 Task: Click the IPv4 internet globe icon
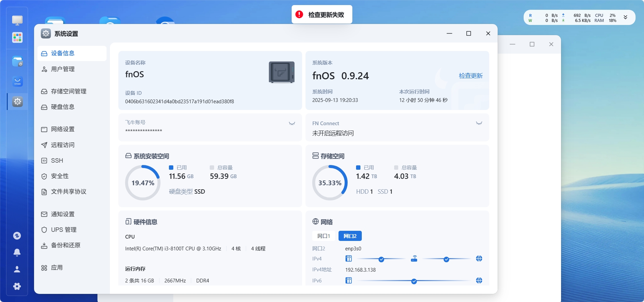tap(479, 259)
